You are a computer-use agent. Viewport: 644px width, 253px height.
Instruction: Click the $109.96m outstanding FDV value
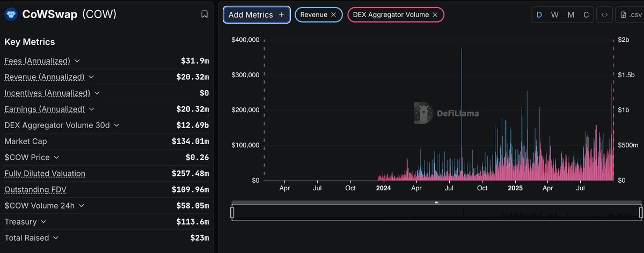[191, 190]
